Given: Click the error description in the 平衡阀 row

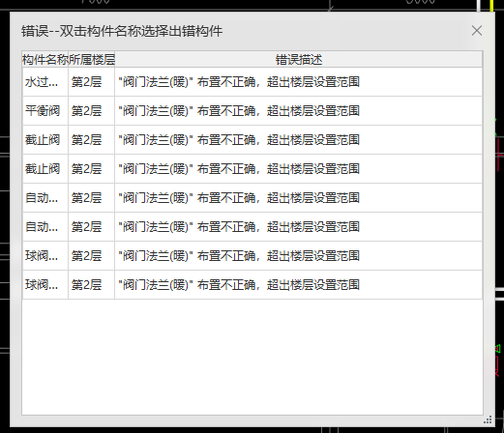Looking at the screenshot, I should click(x=299, y=111).
